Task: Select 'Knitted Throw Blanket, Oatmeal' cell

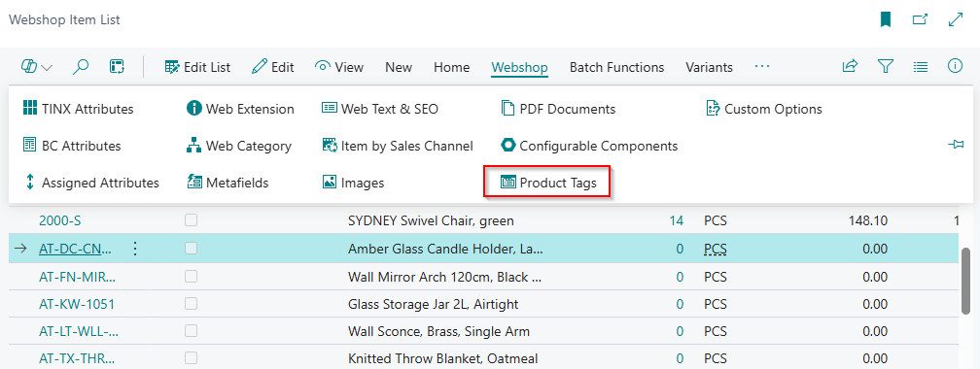Action: (x=442, y=359)
